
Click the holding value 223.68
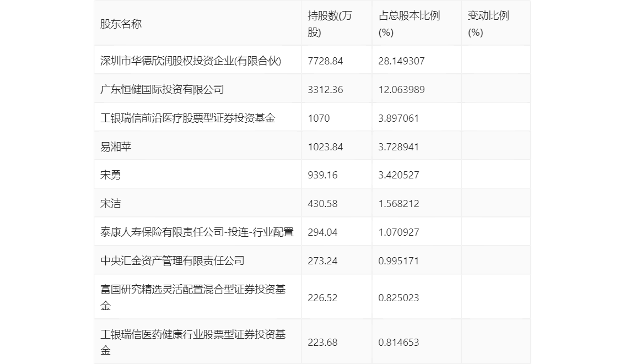coord(322,342)
